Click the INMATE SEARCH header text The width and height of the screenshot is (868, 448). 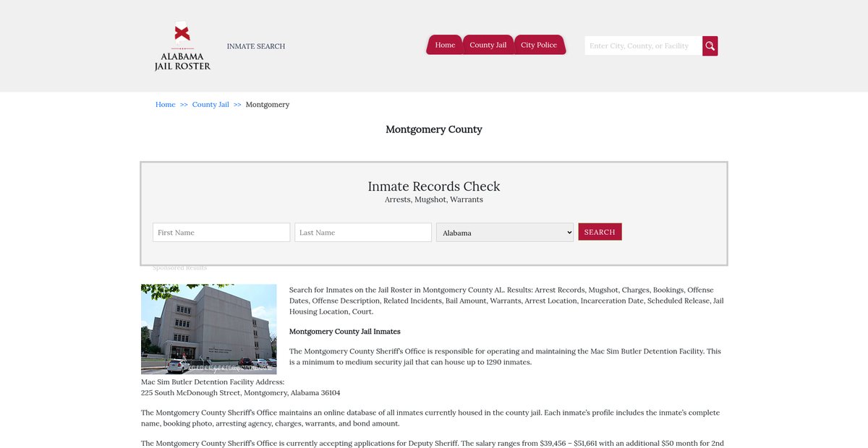point(256,46)
